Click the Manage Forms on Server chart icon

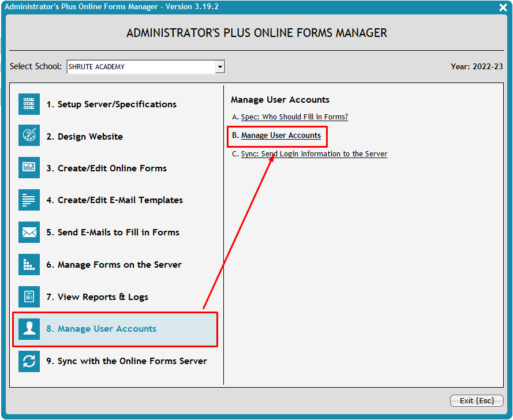click(x=29, y=265)
